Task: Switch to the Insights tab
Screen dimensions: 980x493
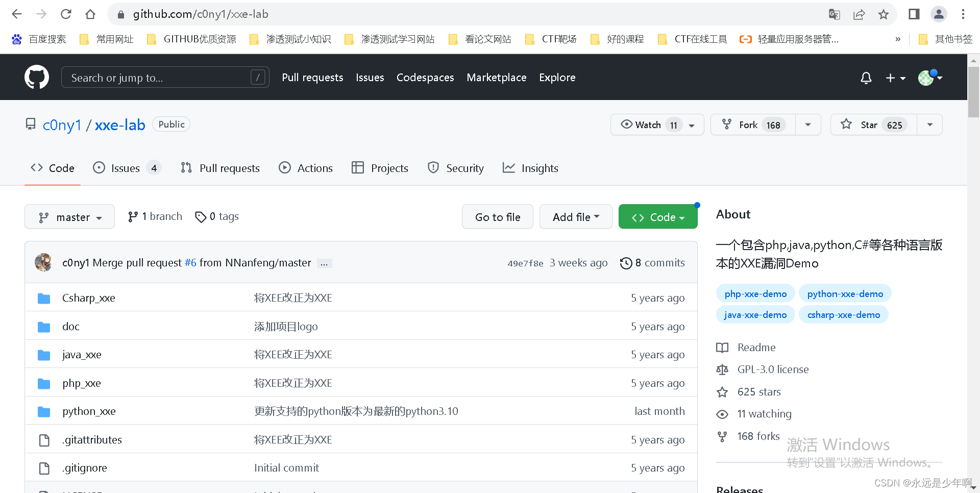Action: click(531, 168)
